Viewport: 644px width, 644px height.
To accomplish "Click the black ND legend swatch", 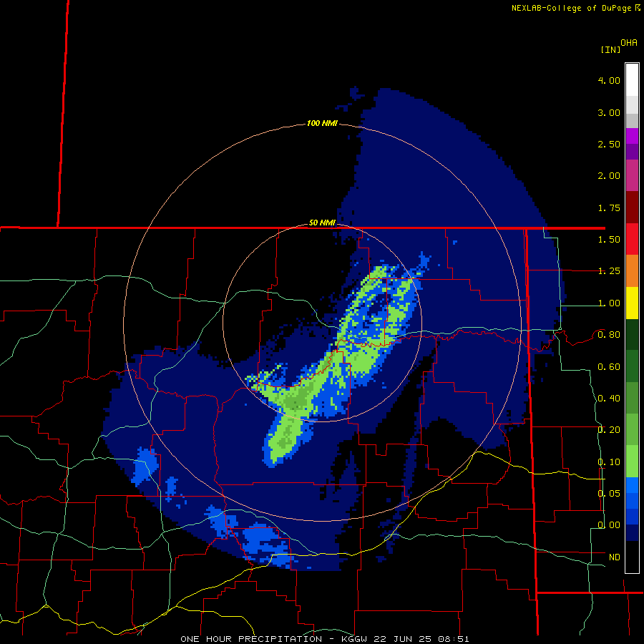I will pyautogui.click(x=632, y=557).
